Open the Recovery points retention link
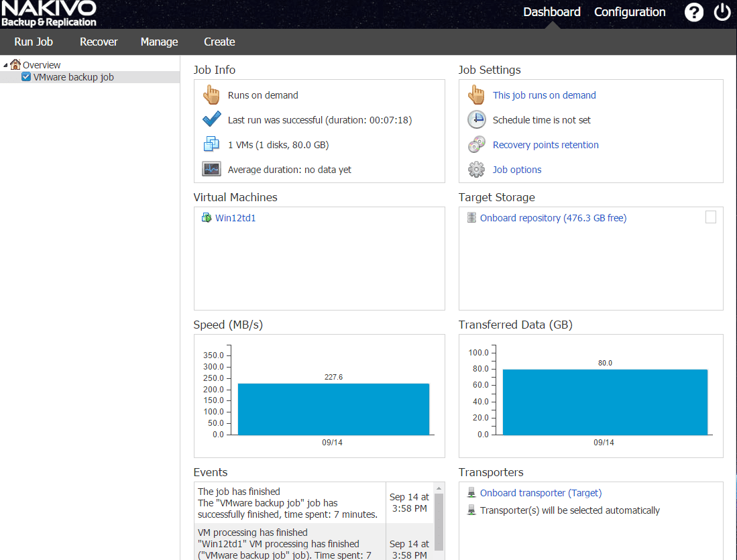The height and width of the screenshot is (560, 737). 545,145
